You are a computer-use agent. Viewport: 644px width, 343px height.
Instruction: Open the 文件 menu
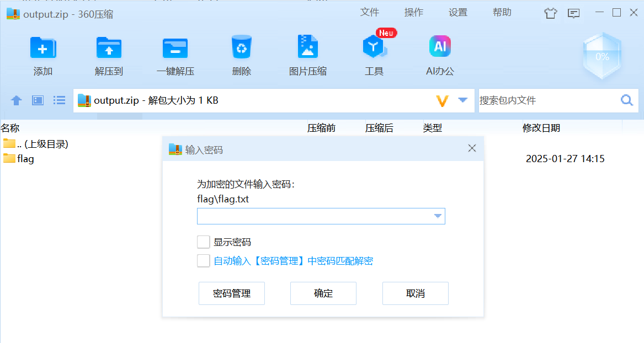(370, 13)
